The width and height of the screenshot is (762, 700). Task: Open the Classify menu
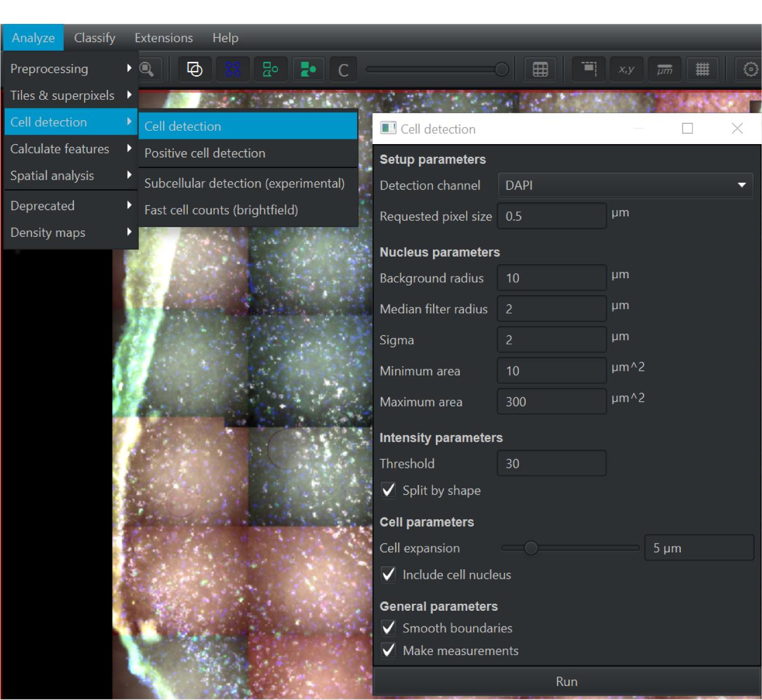pyautogui.click(x=95, y=38)
